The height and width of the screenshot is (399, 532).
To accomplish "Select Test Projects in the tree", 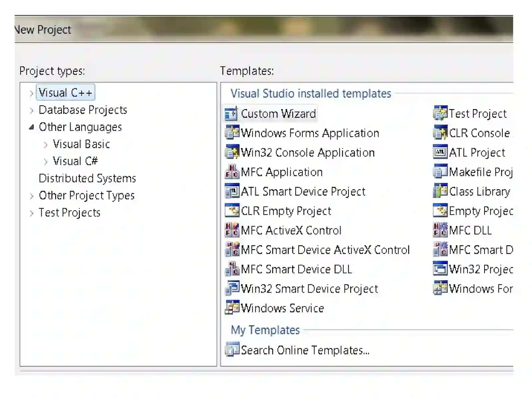I will click(x=69, y=212).
